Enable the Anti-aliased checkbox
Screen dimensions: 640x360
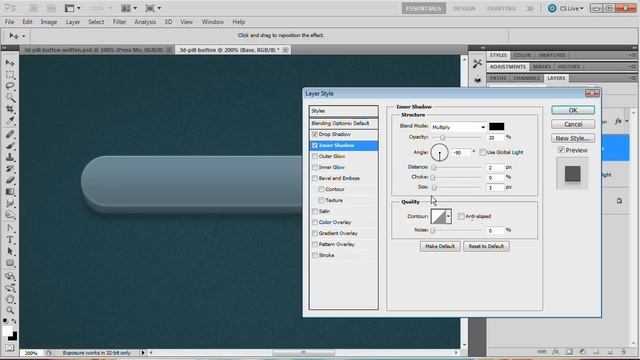tap(461, 216)
